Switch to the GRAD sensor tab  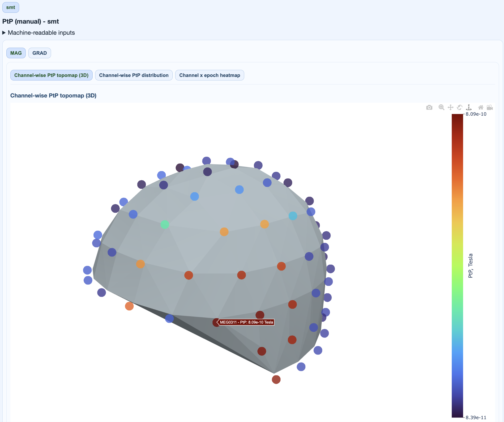pos(40,53)
